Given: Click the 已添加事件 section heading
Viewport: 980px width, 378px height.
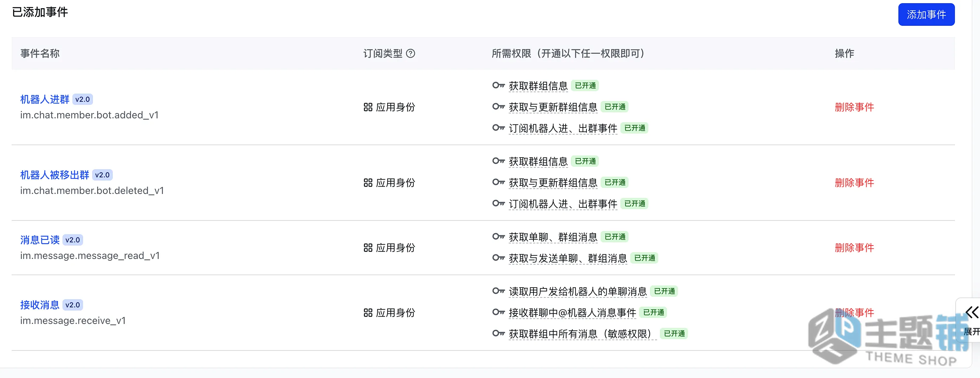Looking at the screenshot, I should tap(40, 12).
